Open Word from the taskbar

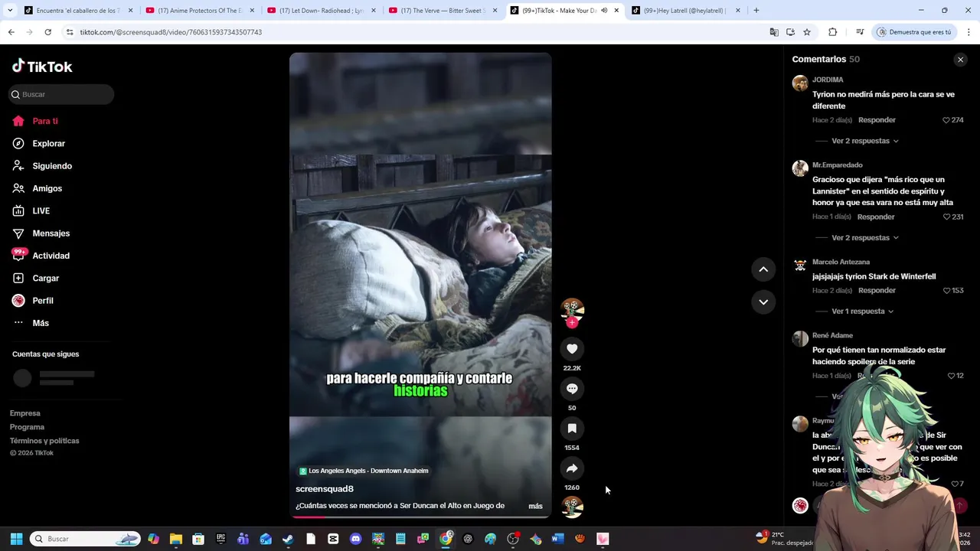557,539
